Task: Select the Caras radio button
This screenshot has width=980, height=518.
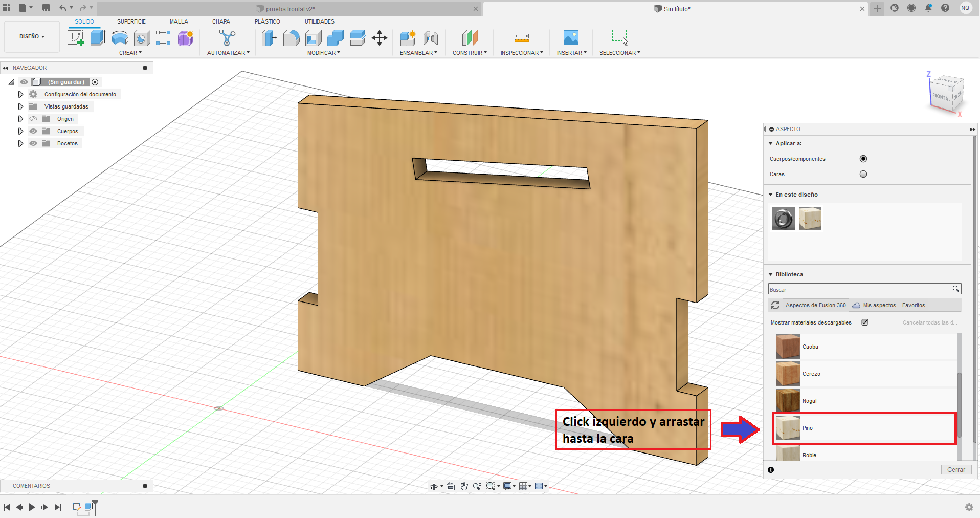Action: click(863, 174)
